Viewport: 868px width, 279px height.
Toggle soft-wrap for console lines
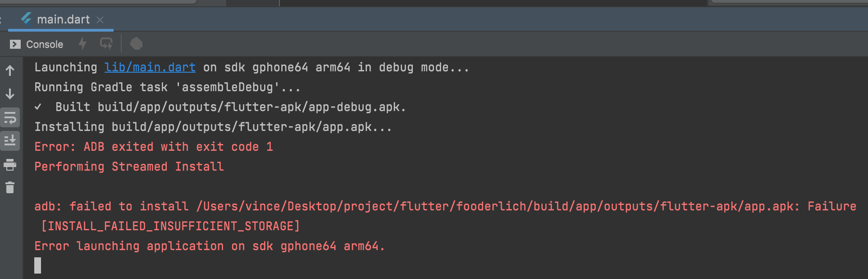(10, 118)
